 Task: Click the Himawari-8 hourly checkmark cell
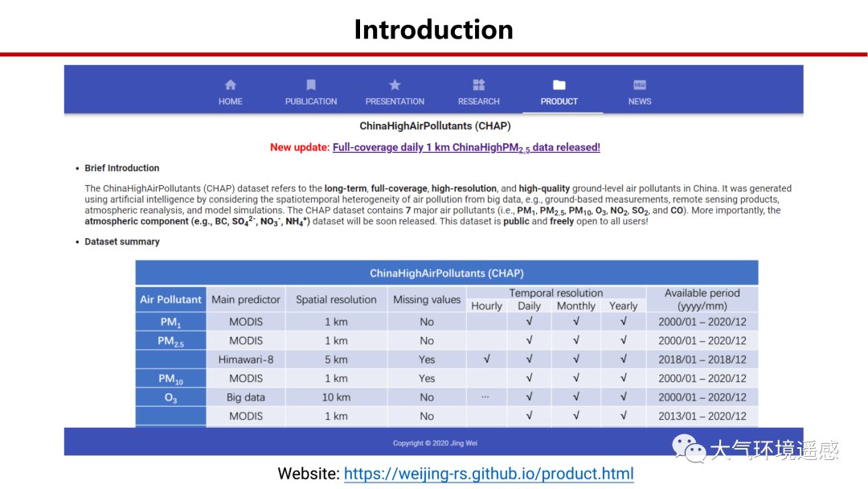486,360
